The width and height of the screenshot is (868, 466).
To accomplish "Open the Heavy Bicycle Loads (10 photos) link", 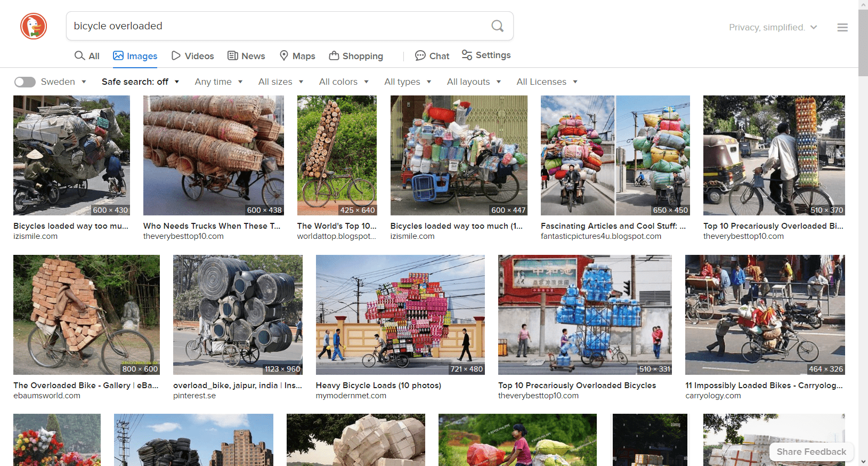I will (378, 385).
